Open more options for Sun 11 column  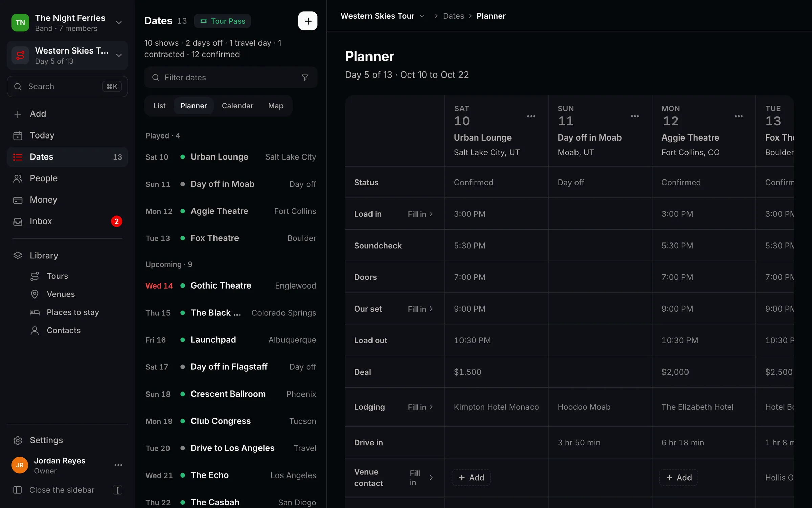[x=635, y=116]
